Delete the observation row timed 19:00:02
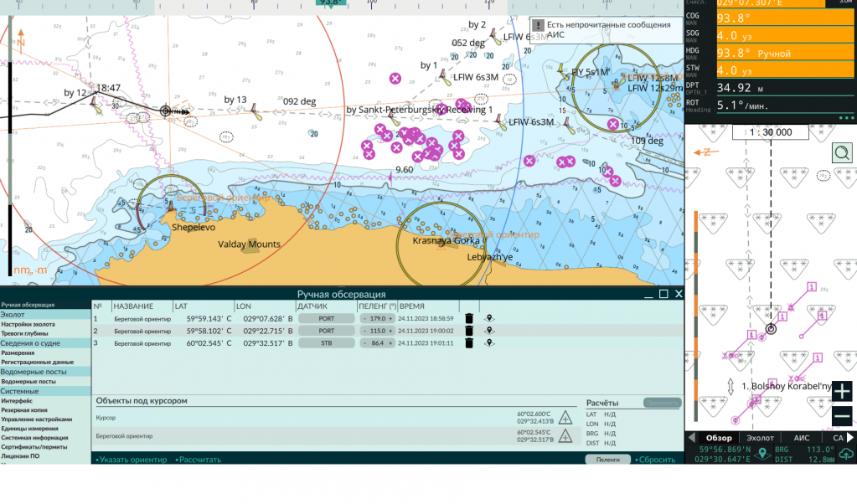857x504 pixels. 469,331
